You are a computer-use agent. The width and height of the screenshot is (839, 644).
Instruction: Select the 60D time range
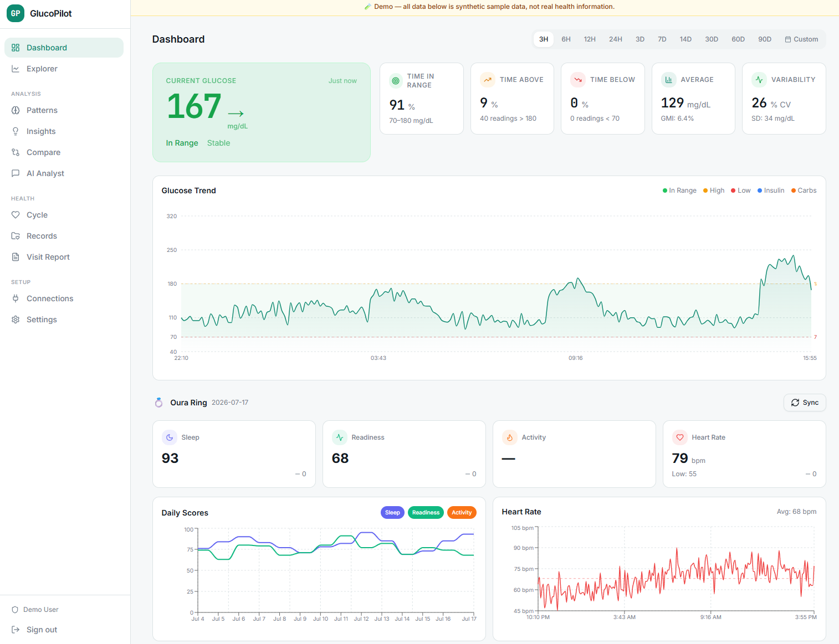pos(738,39)
